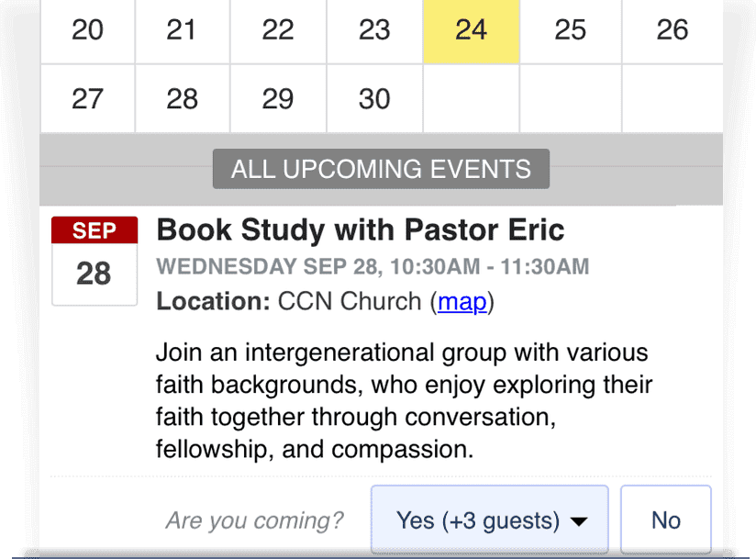Click the All Upcoming Events button
This screenshot has width=756, height=559.
(381, 169)
